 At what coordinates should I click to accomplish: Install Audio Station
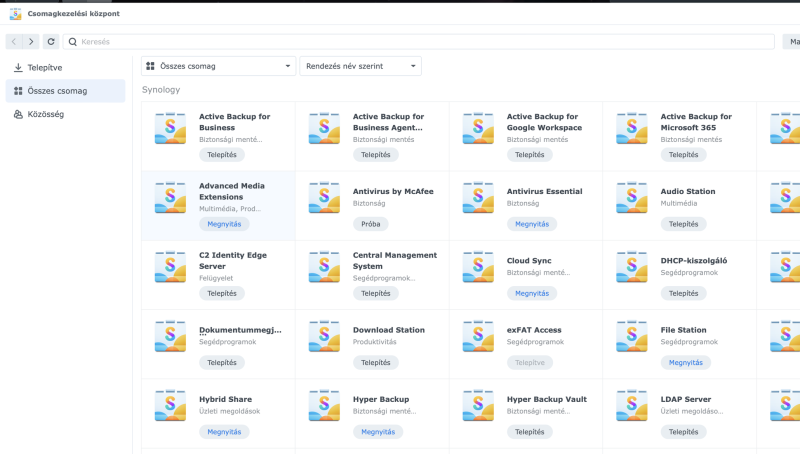point(684,224)
